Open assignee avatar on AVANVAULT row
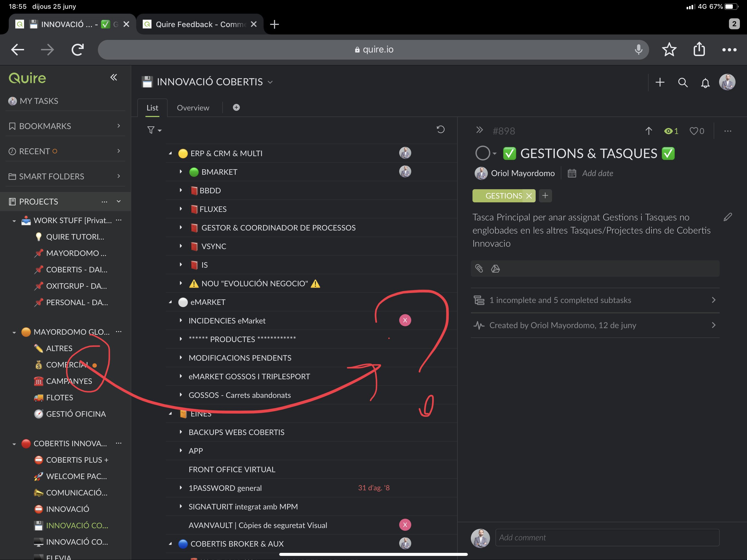 coord(405,524)
